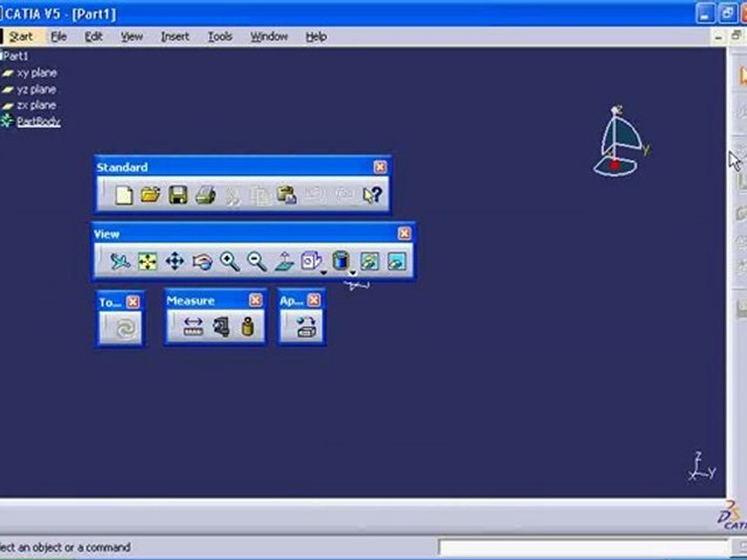Screen dimensions: 747x560
Task: Click the Quick view box icon
Action: (310, 261)
